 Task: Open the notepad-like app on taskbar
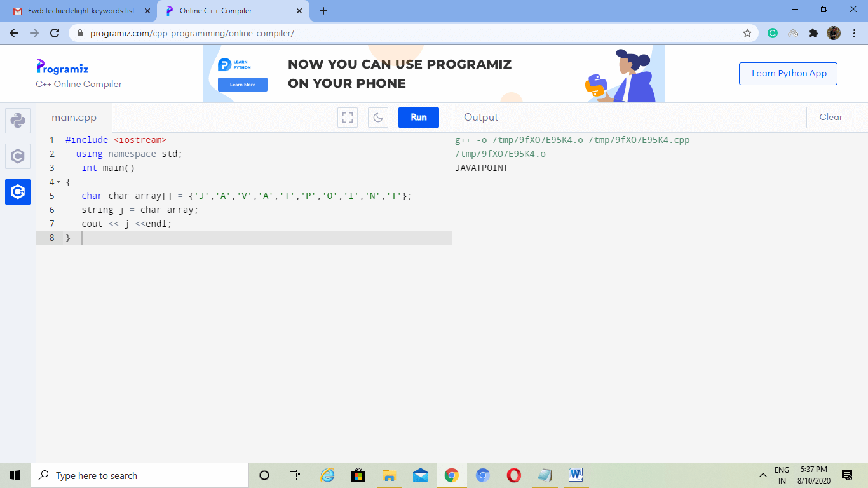[x=545, y=475]
